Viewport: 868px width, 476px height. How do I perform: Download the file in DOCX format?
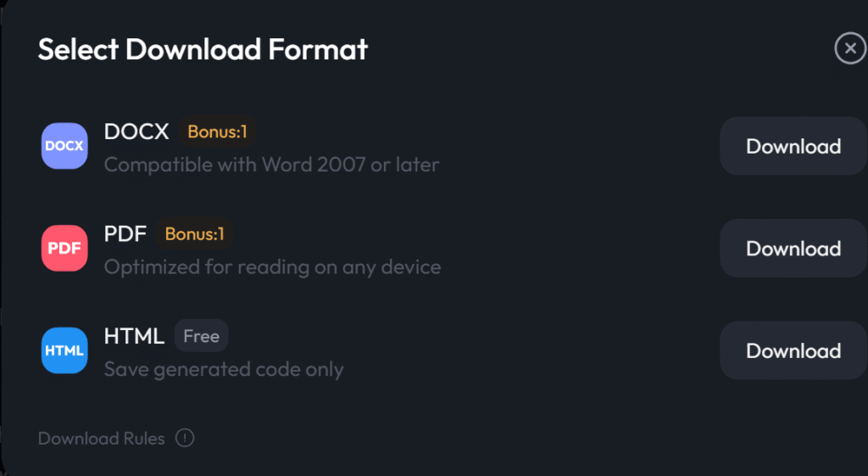point(793,146)
